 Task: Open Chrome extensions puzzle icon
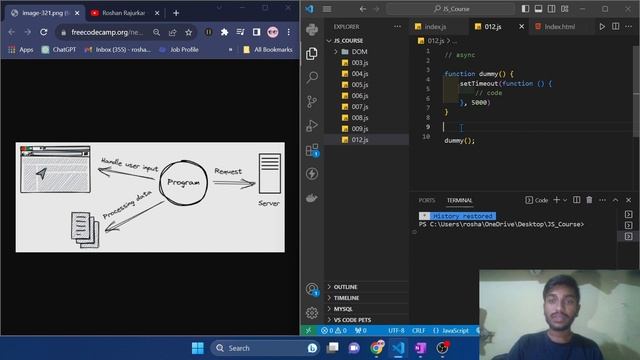click(224, 32)
